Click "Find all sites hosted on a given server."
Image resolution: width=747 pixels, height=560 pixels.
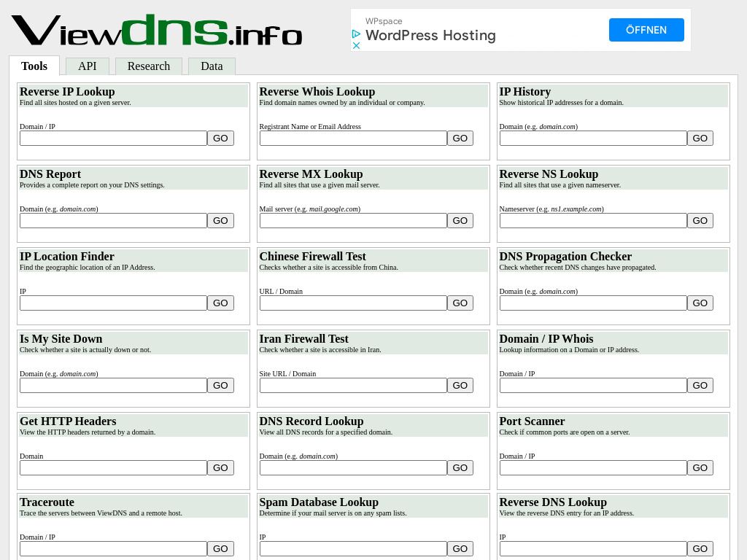pyautogui.click(x=75, y=102)
